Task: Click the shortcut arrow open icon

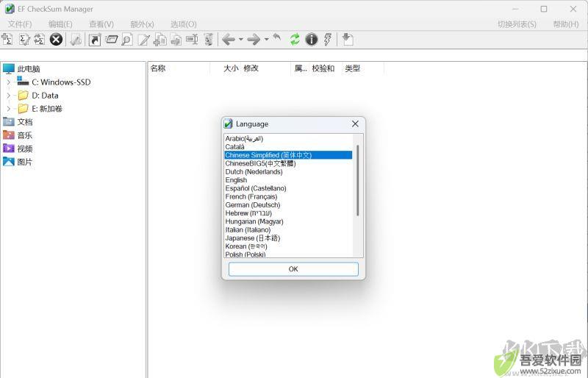Action: (95, 39)
